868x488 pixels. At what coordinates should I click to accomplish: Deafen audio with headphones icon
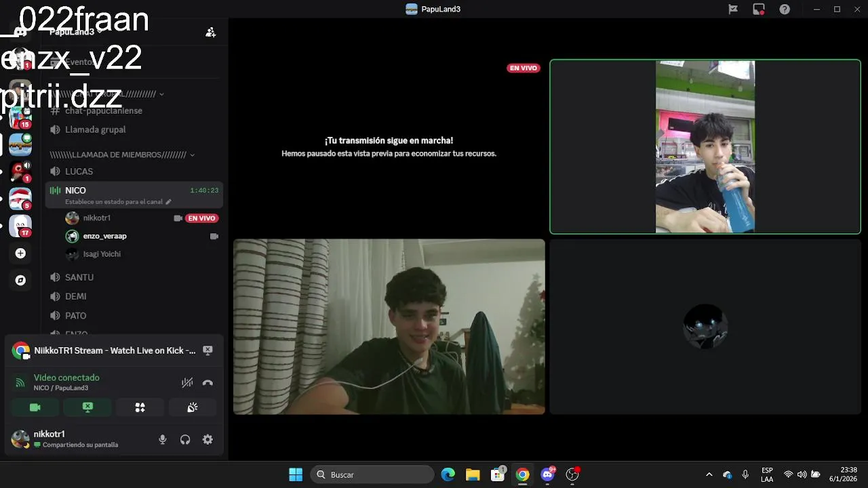tap(185, 439)
